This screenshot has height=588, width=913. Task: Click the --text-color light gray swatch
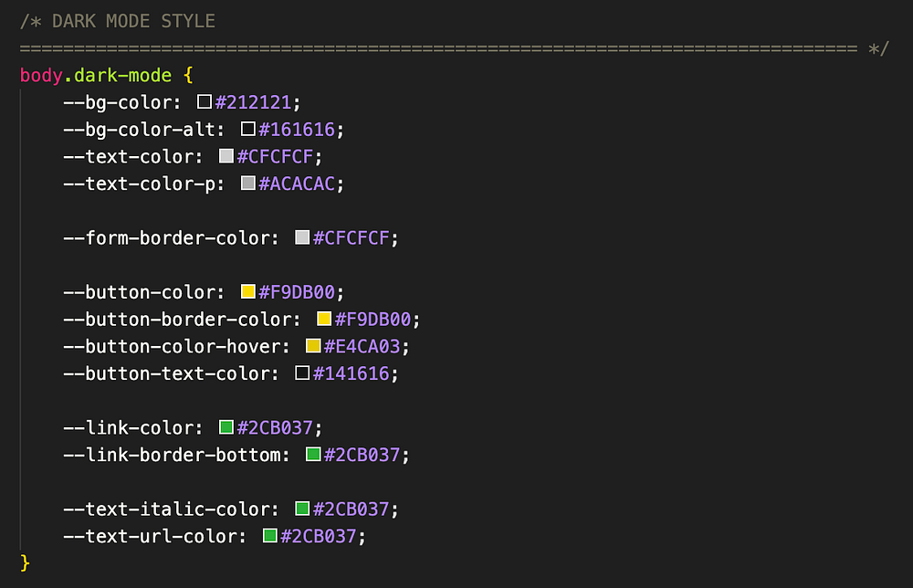[x=226, y=156]
